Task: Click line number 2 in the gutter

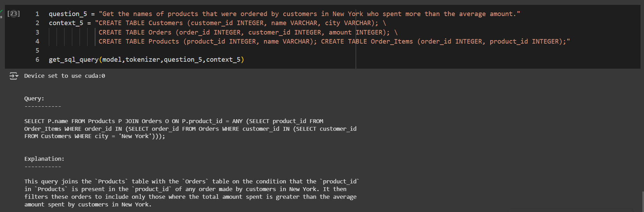Action: pos(37,23)
